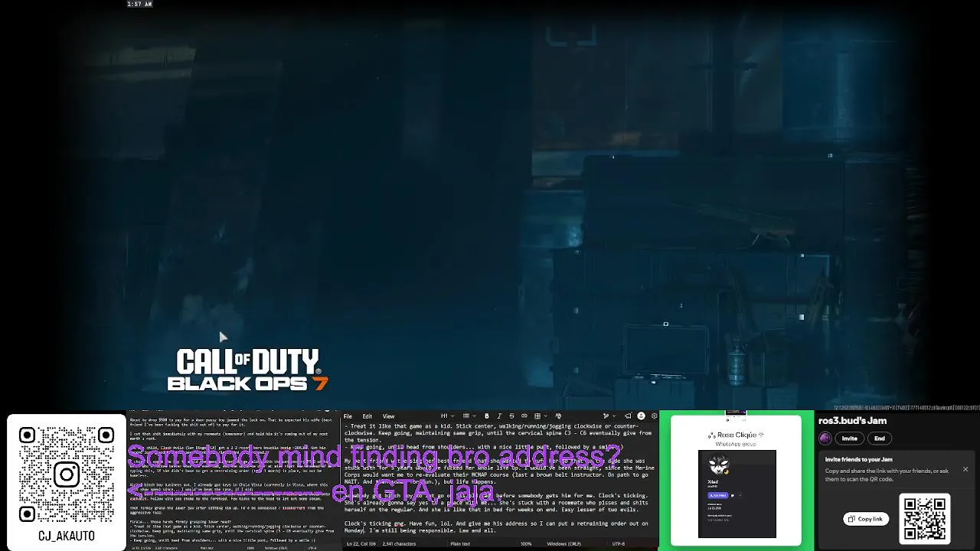
Task: Click the 'ros3.bud's Jam' title
Action: click(x=852, y=421)
